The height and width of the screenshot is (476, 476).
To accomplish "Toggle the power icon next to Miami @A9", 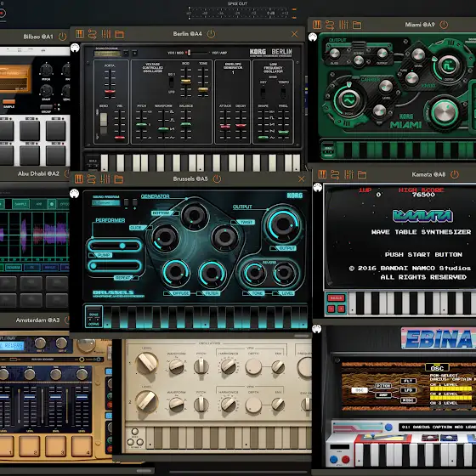I will point(444,25).
